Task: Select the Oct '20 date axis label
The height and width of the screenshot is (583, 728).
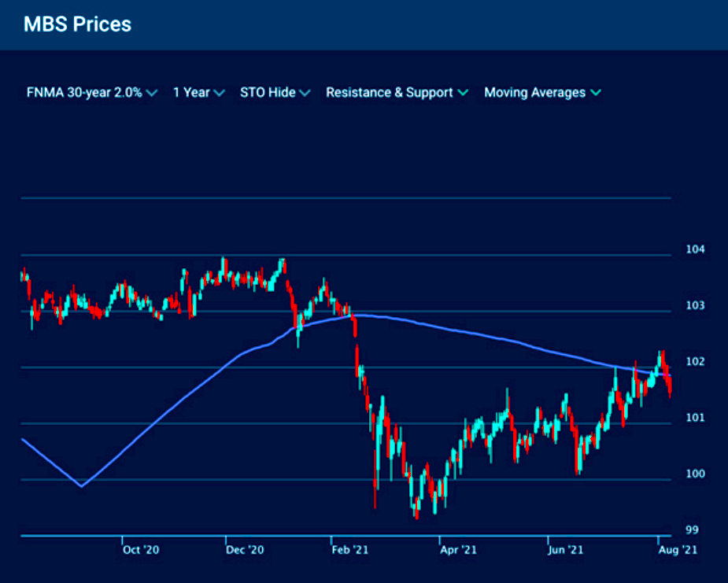Action: 141,550
